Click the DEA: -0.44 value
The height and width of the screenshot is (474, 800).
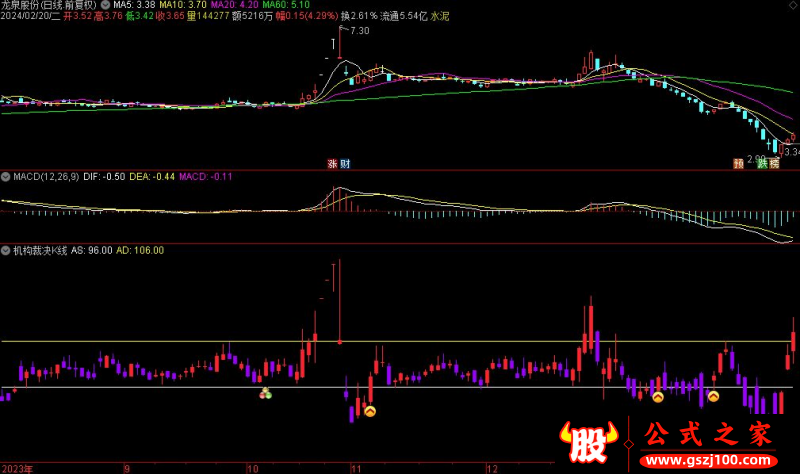tap(152, 177)
